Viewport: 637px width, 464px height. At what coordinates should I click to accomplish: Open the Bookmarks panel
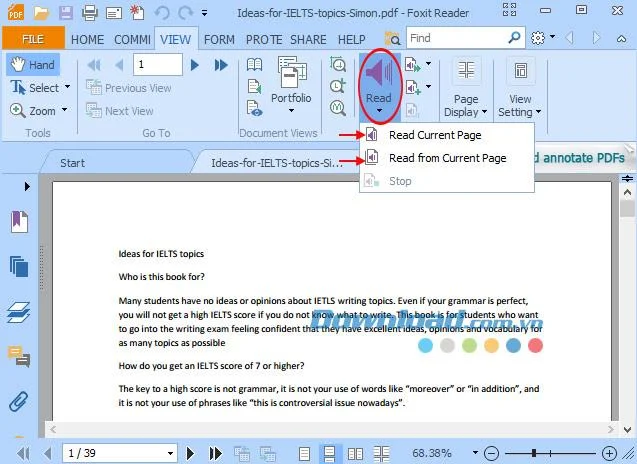[x=19, y=221]
